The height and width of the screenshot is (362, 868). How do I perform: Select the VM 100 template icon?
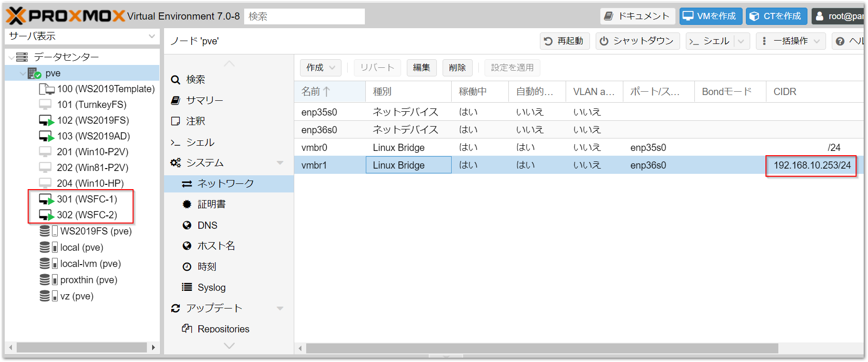(x=47, y=89)
